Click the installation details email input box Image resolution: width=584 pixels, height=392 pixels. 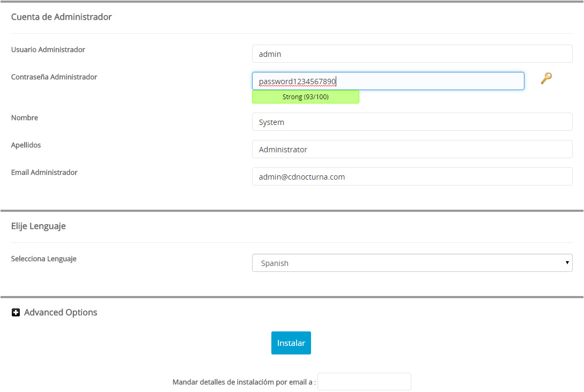tap(364, 382)
